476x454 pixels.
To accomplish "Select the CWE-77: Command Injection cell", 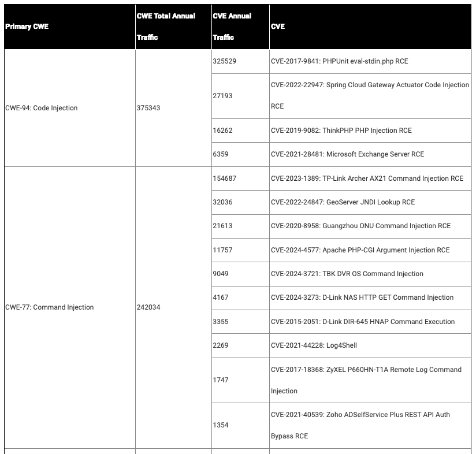I will point(49,307).
